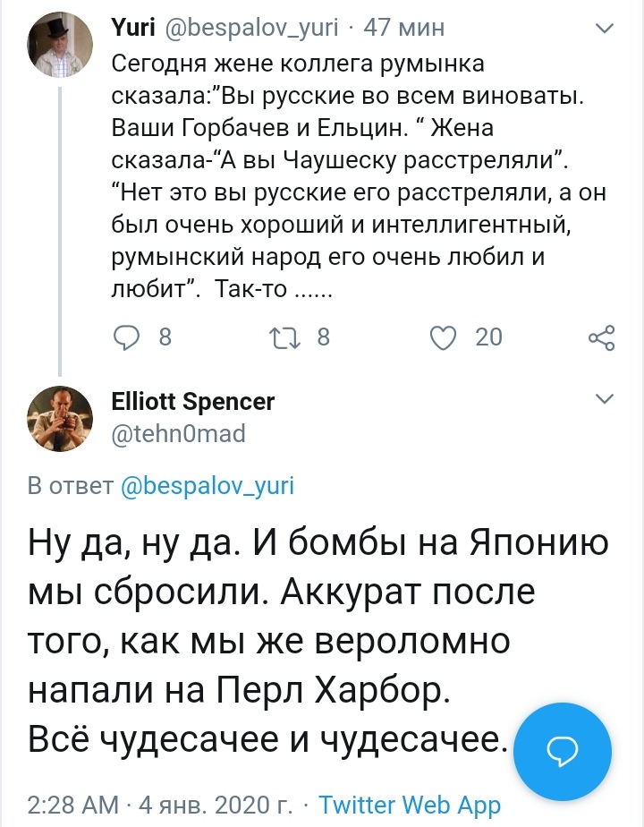Open Twitter Web App source link

click(409, 804)
